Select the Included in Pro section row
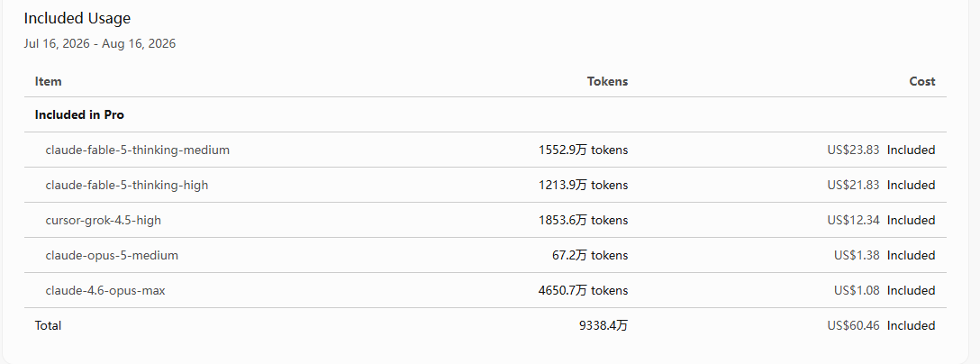Viewport: 980px width, 364px height. [485, 114]
